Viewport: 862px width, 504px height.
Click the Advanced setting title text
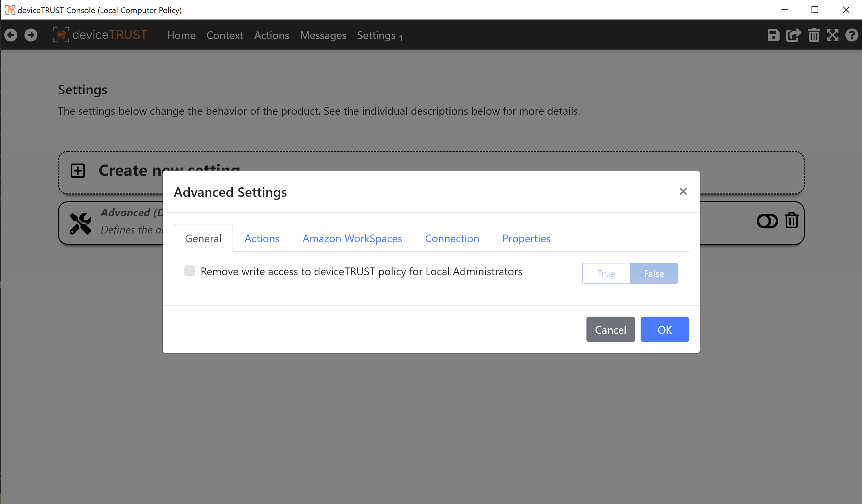point(131,213)
